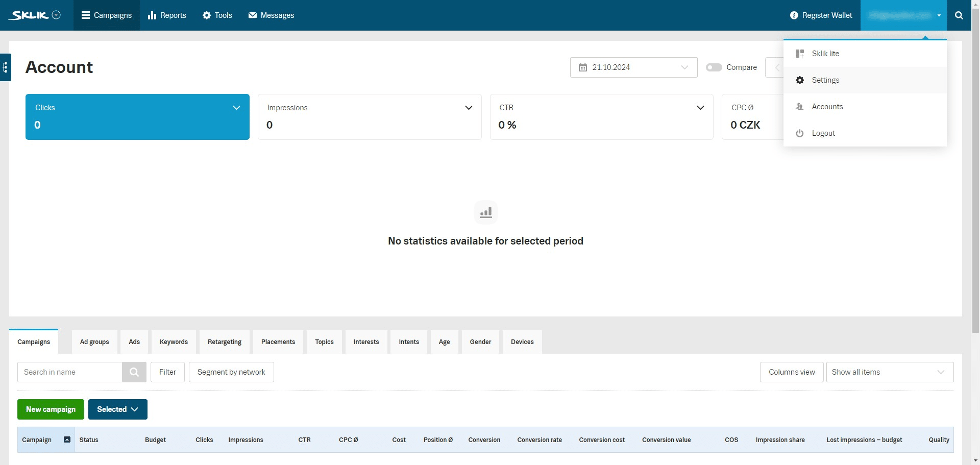This screenshot has width=980, height=465.
Task: Click the sort arrow in Campaign column
Action: pos(67,439)
